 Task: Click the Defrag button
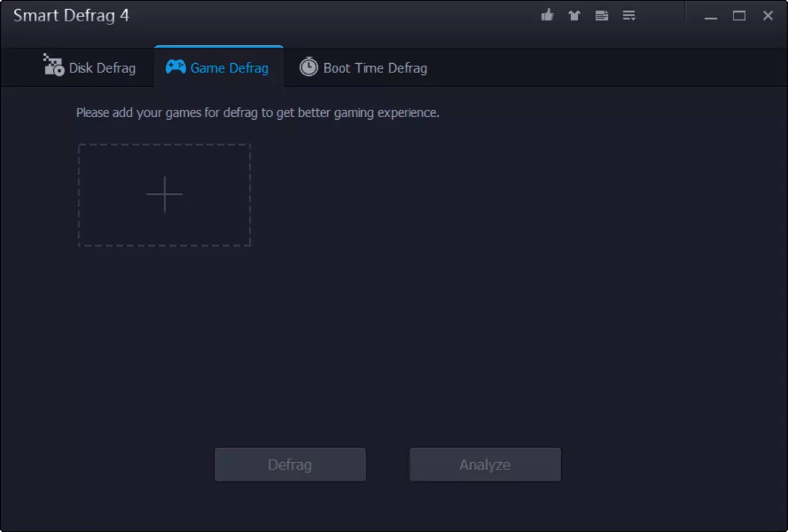(290, 465)
